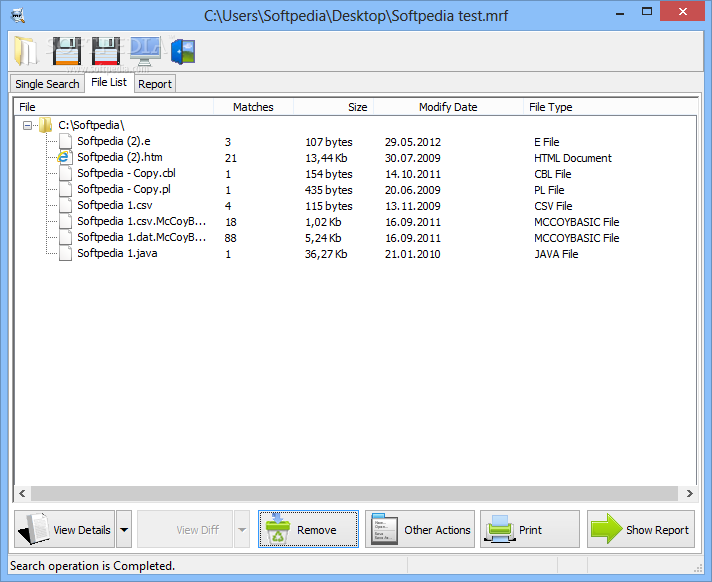The width and height of the screenshot is (712, 582).
Task: Click the 'HTML Document' file type cell
Action: (573, 158)
